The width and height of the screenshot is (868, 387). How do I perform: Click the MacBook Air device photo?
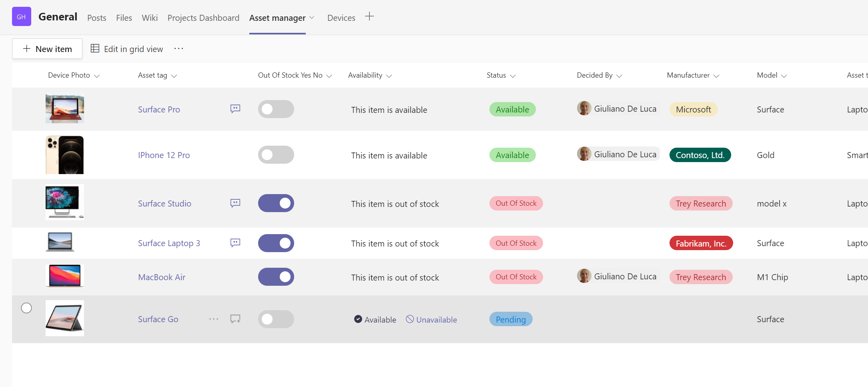65,276
